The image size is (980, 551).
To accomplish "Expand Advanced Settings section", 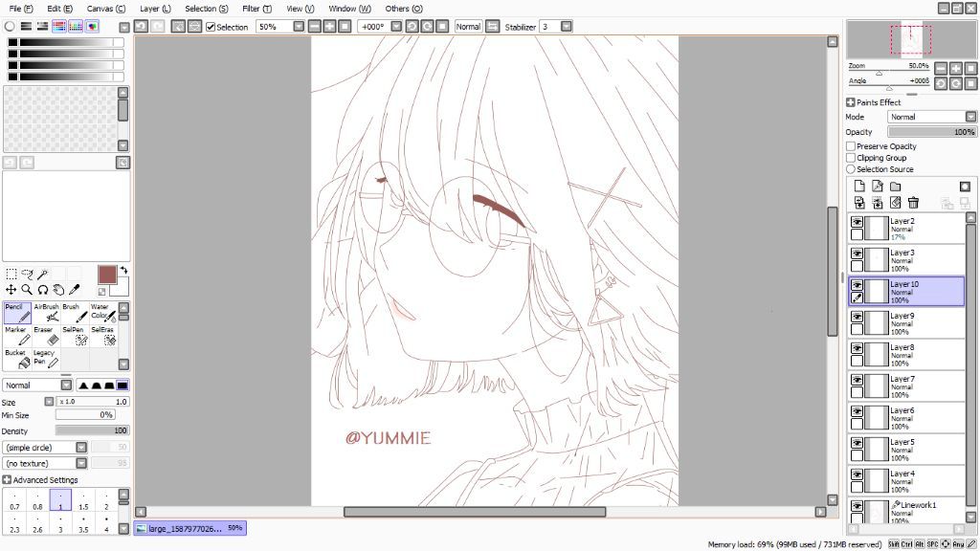I will pos(7,480).
